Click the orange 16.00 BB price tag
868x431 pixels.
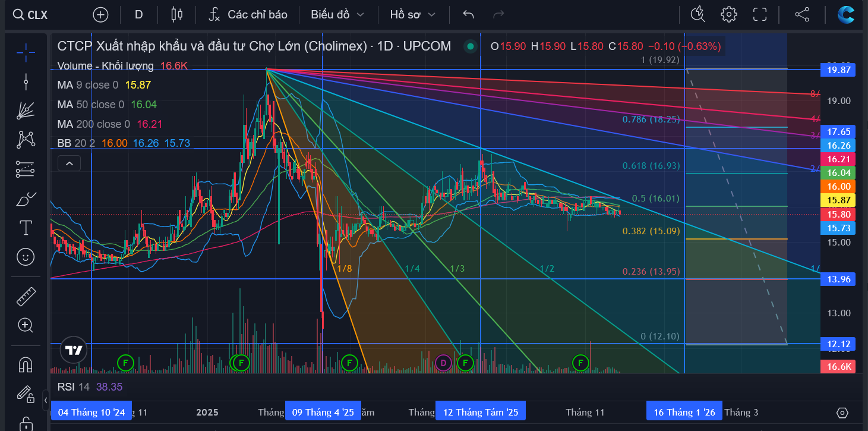[x=837, y=187]
